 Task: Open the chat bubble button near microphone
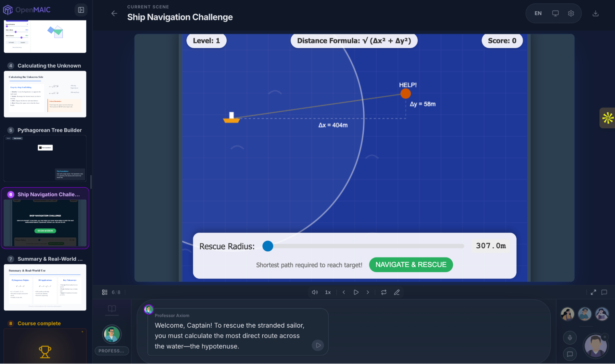(x=570, y=354)
